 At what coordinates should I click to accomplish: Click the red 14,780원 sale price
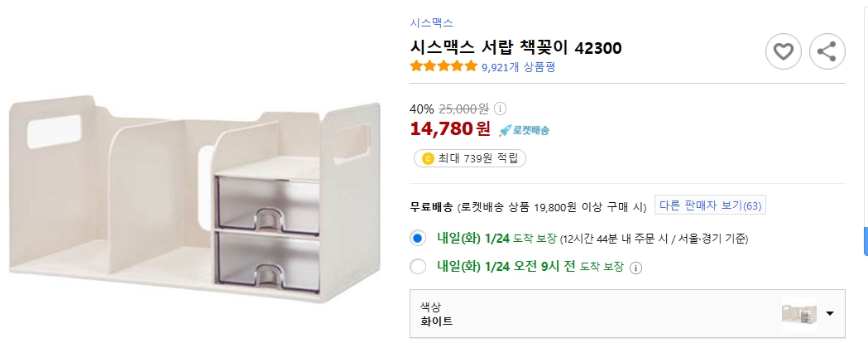point(450,129)
